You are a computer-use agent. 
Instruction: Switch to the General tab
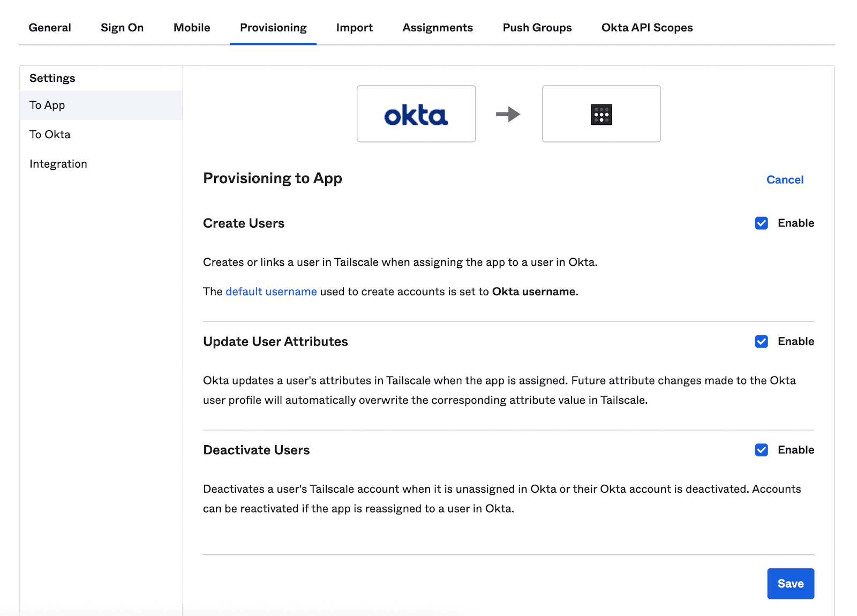(50, 27)
